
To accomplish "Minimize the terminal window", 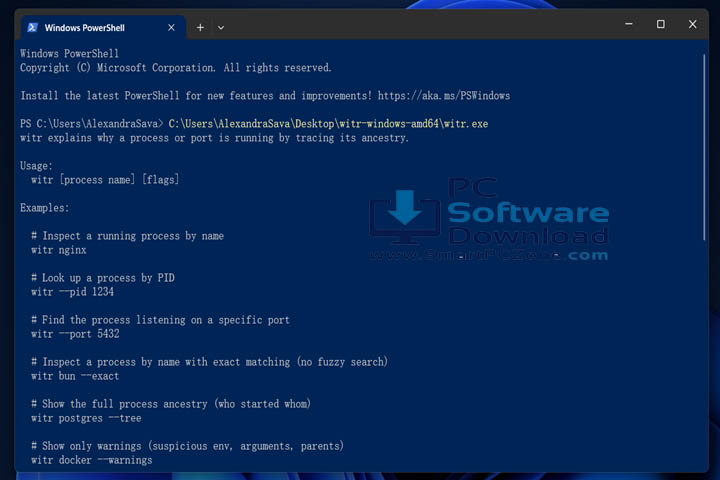I will pyautogui.click(x=629, y=24).
